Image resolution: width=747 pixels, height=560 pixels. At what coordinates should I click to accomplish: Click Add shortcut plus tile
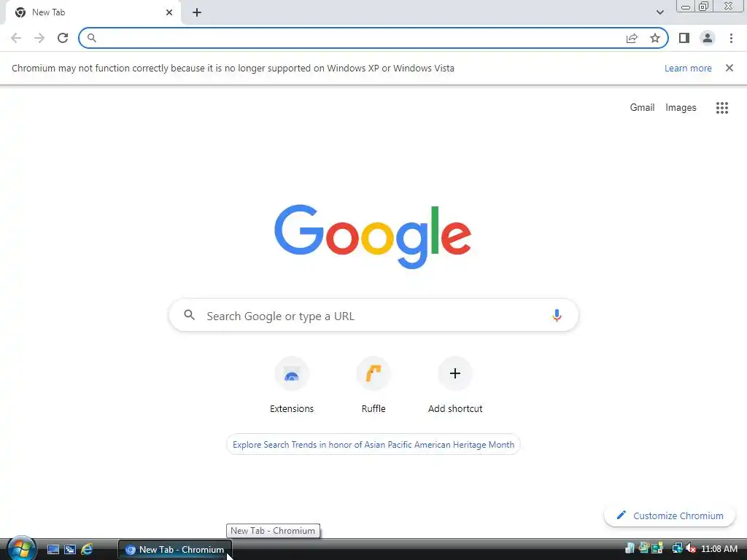tap(455, 385)
